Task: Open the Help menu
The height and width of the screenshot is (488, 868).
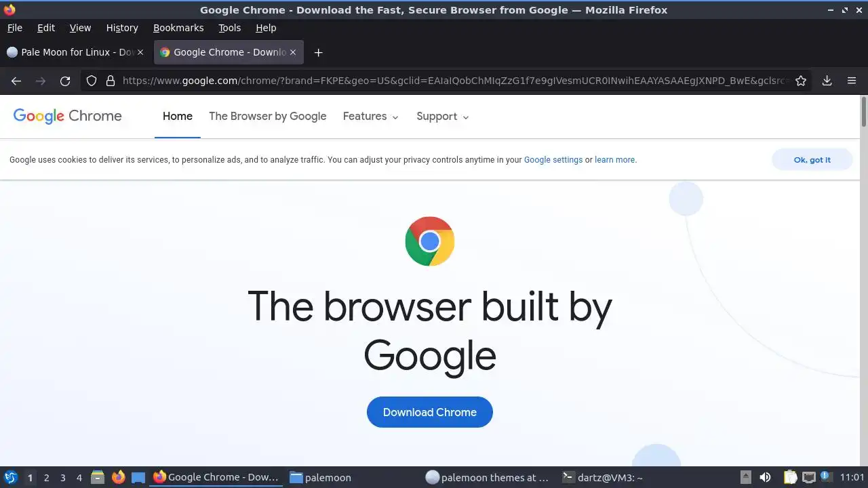Action: click(266, 28)
